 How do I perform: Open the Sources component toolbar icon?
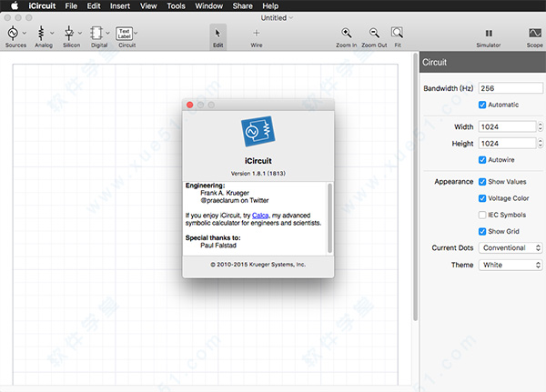click(x=13, y=33)
